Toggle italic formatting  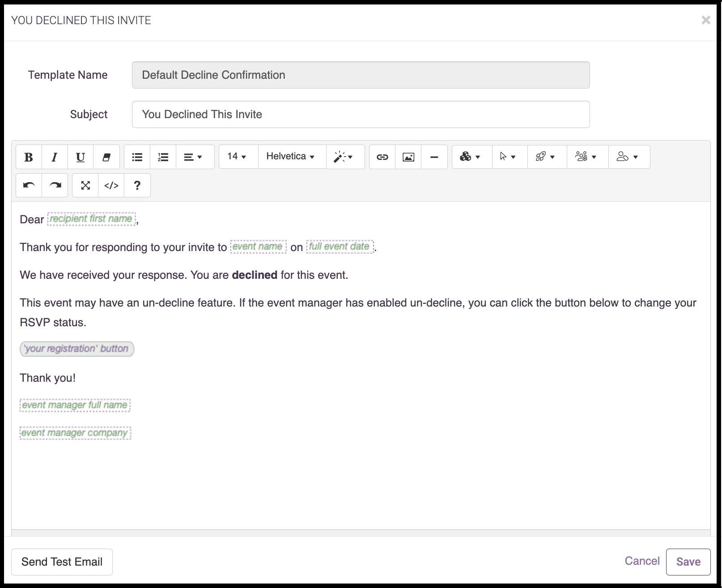55,157
